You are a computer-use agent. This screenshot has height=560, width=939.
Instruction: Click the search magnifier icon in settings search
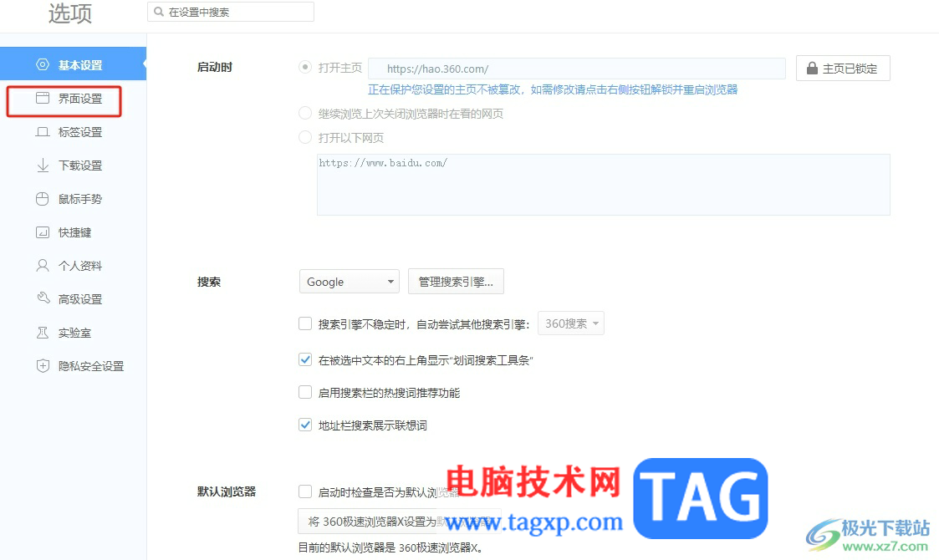click(x=158, y=12)
